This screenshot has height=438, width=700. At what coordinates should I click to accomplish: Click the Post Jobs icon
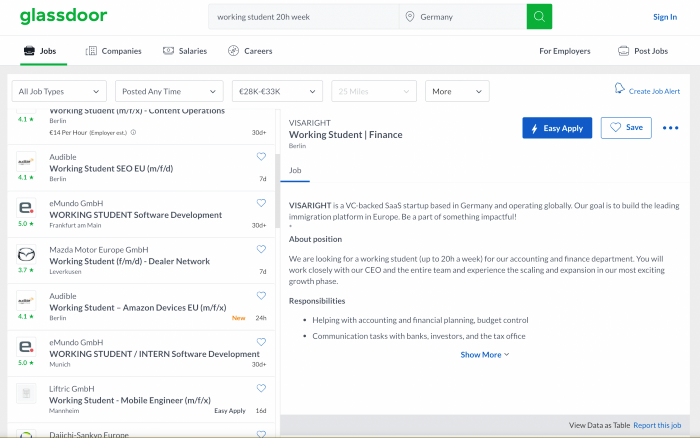click(623, 50)
